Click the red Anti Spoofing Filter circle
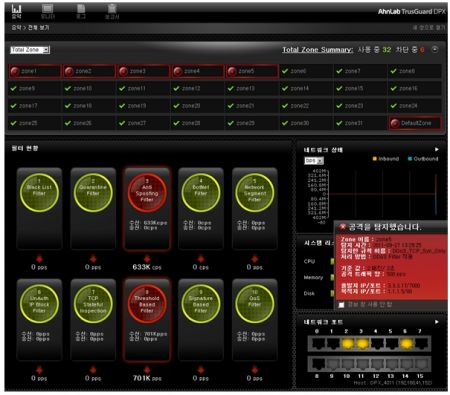 [147, 193]
